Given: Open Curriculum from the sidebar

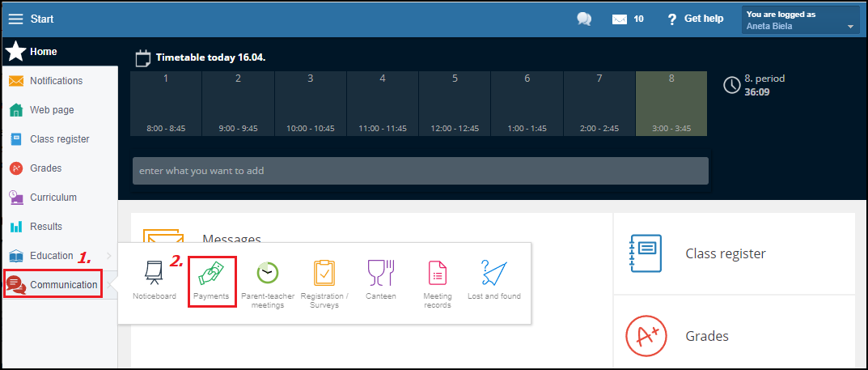Looking at the screenshot, I should click(53, 198).
